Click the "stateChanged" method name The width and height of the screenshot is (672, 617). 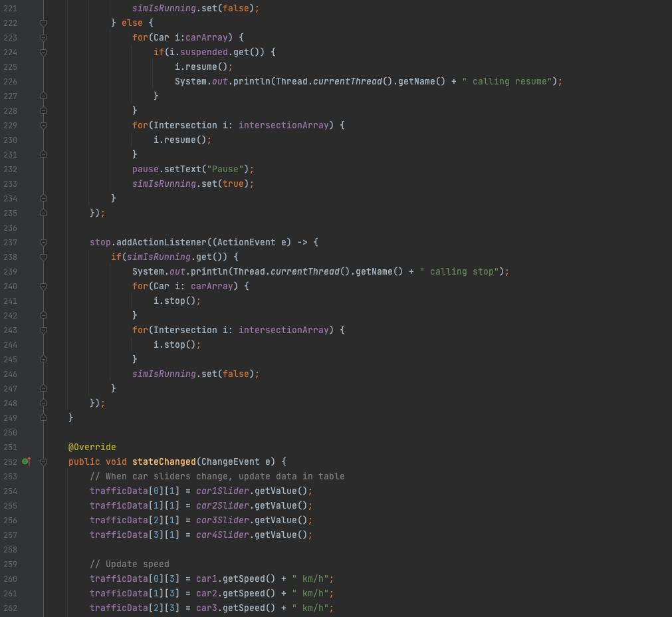pyautogui.click(x=164, y=462)
